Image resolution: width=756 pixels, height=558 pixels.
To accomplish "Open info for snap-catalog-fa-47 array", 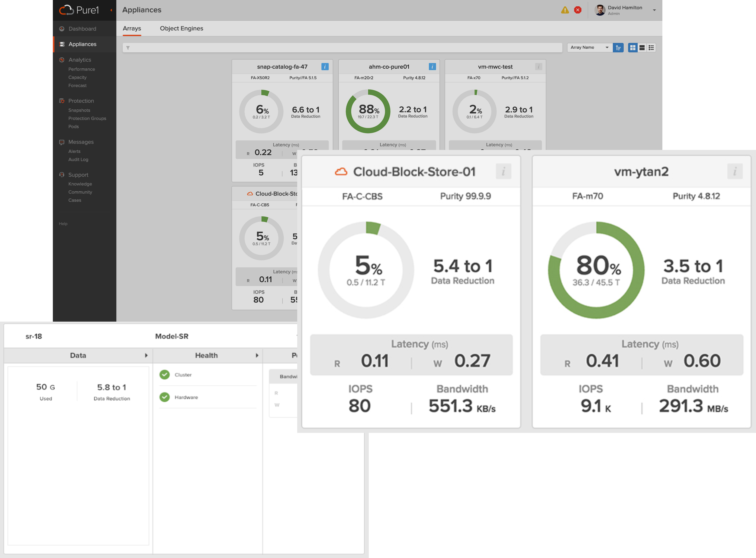I will tap(325, 67).
